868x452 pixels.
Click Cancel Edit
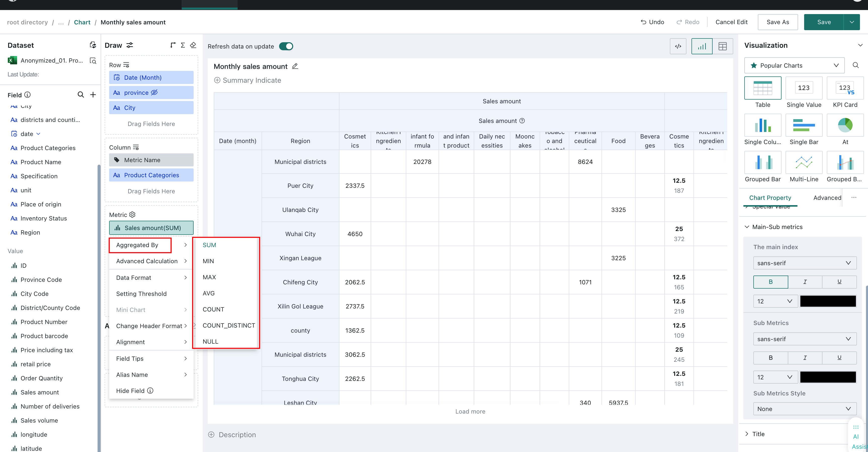pos(731,22)
